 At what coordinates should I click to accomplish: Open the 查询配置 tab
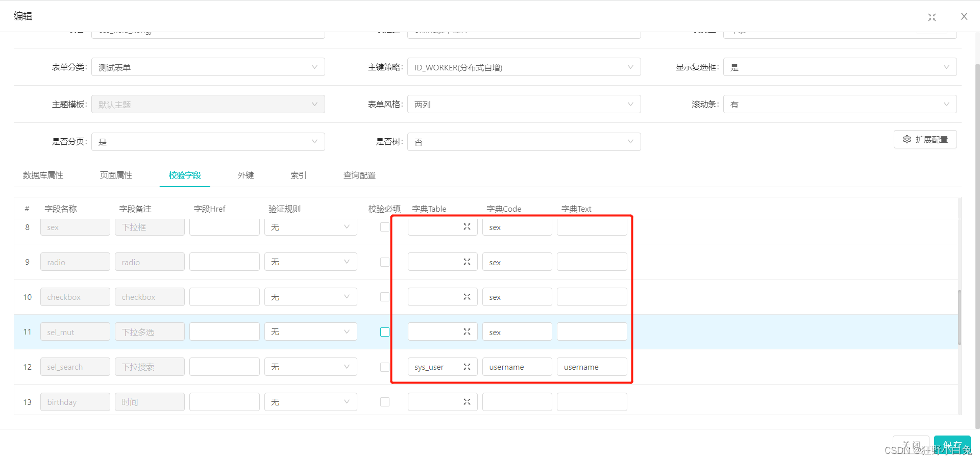(359, 175)
